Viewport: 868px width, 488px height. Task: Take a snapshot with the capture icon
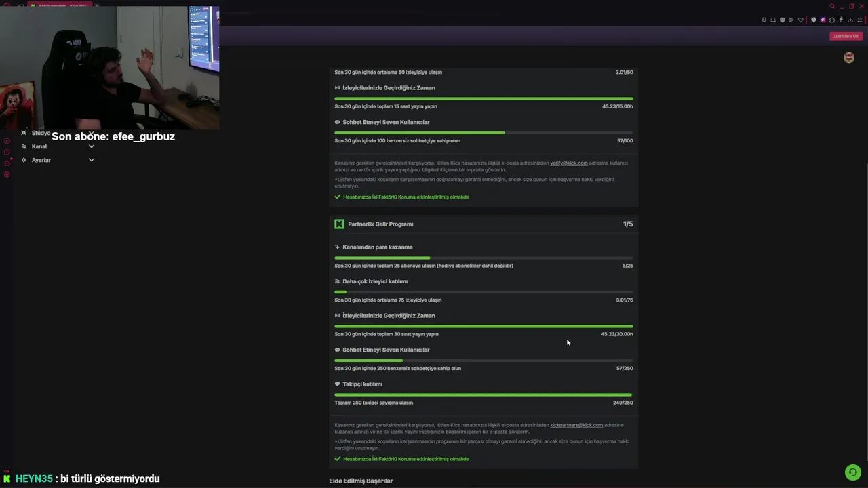click(x=773, y=20)
